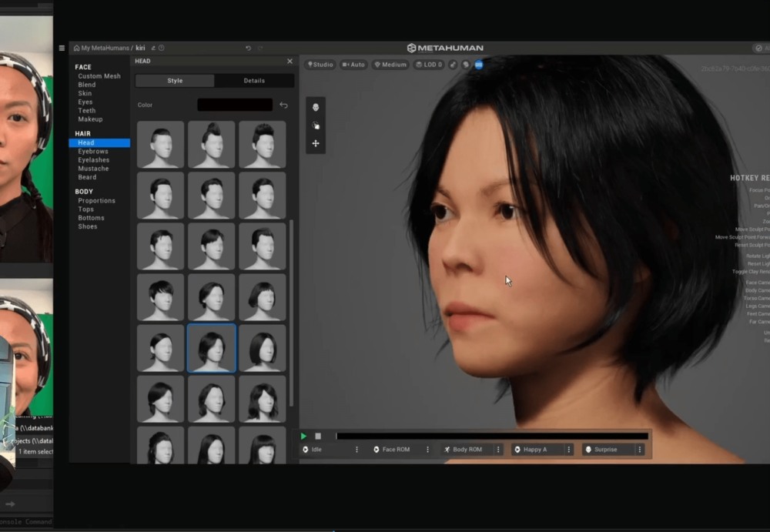The image size is (770, 532).
Task: Select Custom Mesh under FACE
Action: pyautogui.click(x=99, y=76)
